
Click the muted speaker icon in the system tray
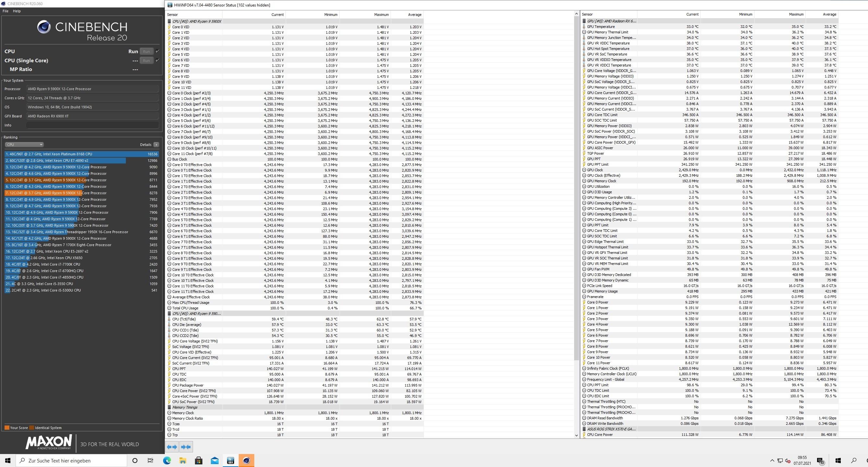click(788, 461)
